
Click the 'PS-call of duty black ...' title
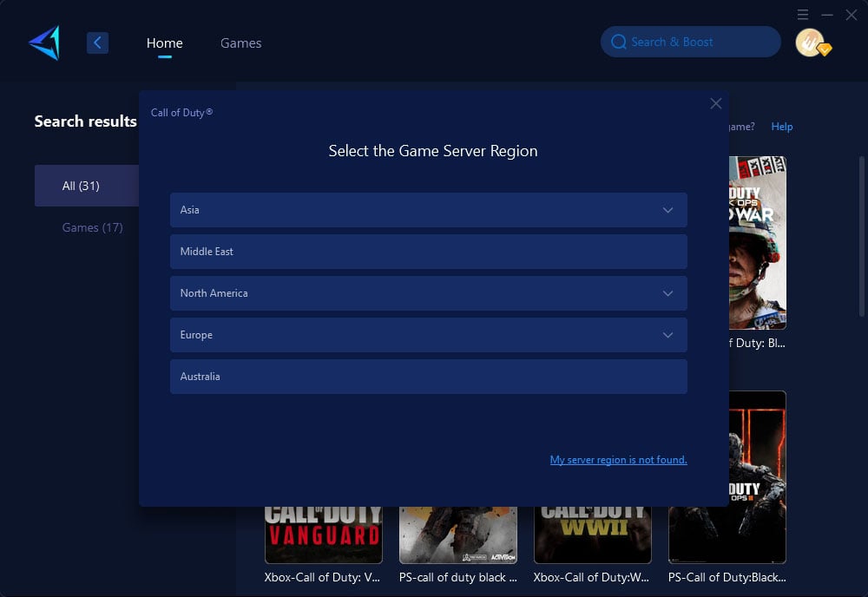click(457, 577)
